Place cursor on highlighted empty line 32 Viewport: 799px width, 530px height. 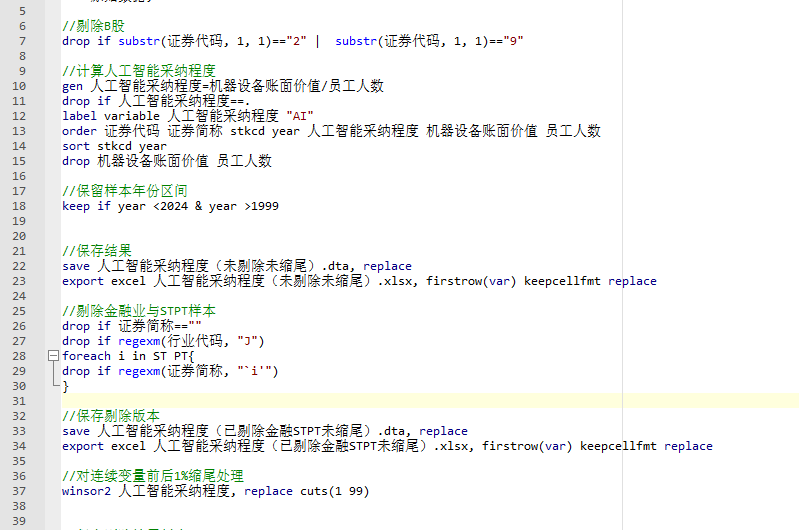(x=400, y=401)
